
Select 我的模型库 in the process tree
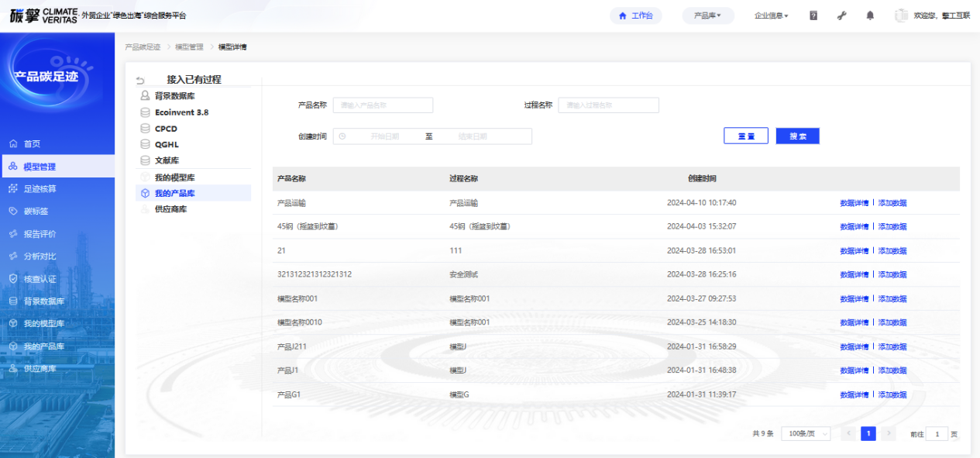[x=174, y=177]
